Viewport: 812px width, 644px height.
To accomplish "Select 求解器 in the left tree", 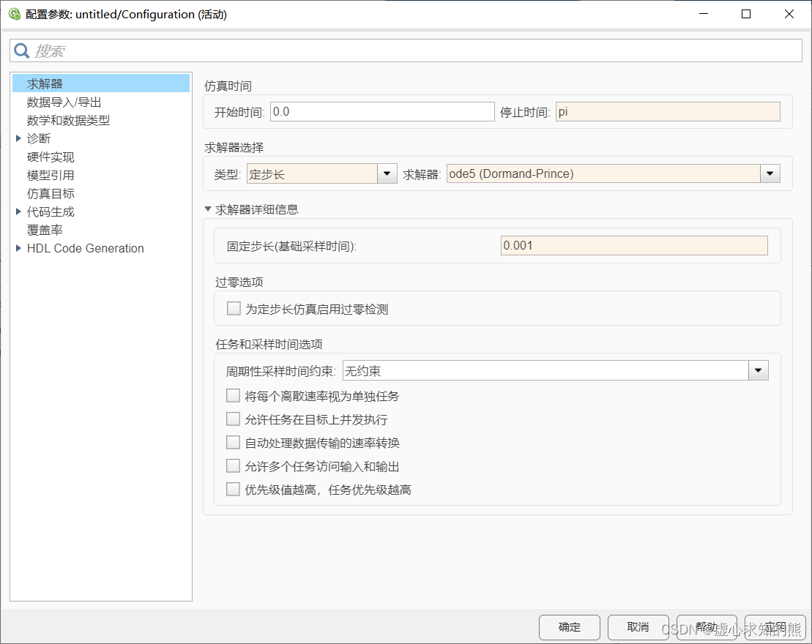I will click(x=101, y=83).
